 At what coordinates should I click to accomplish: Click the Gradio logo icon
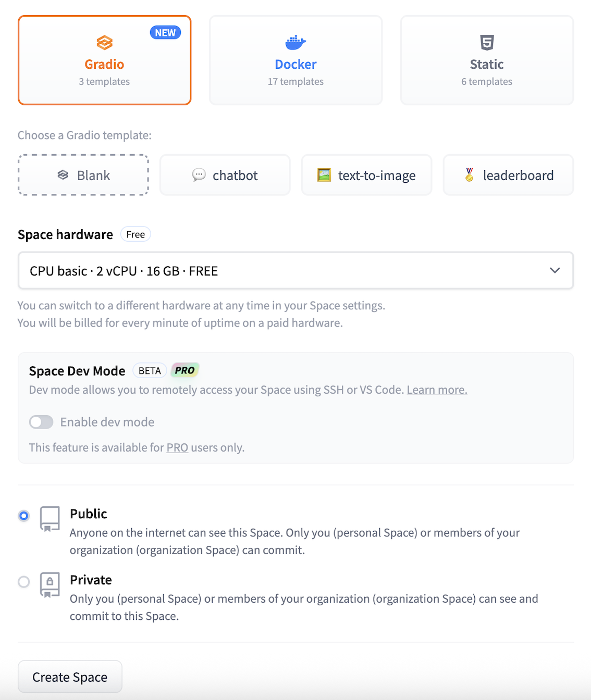(x=105, y=43)
